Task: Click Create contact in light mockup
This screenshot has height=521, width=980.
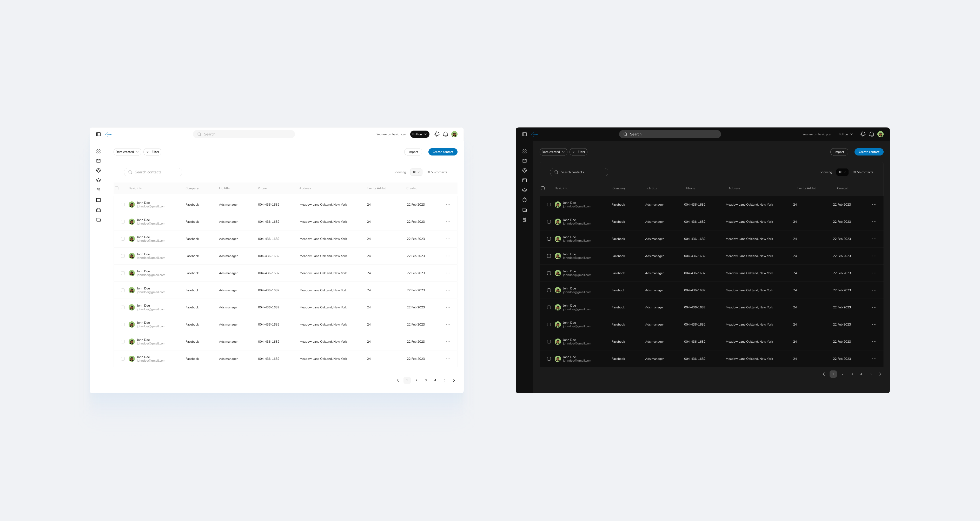Action: (x=443, y=152)
